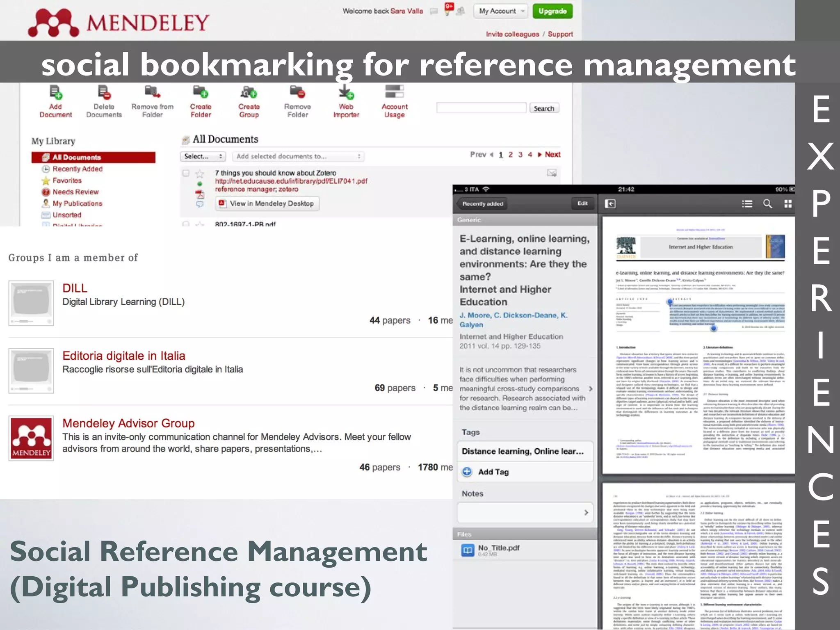Open the list view icon in iPad app

747,204
